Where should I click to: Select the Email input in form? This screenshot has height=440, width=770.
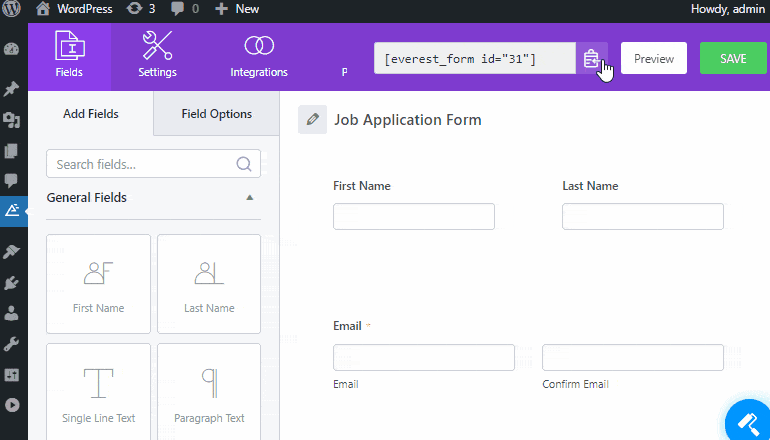(x=424, y=358)
